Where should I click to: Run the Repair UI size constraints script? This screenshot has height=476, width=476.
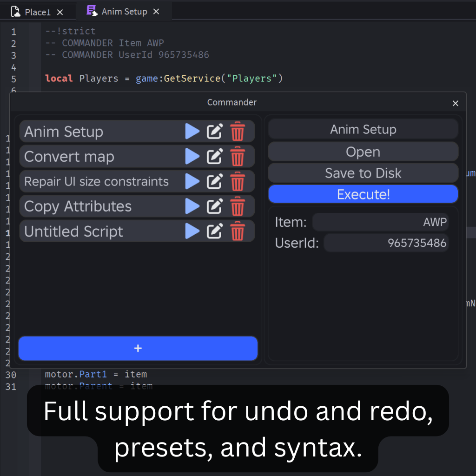point(192,181)
